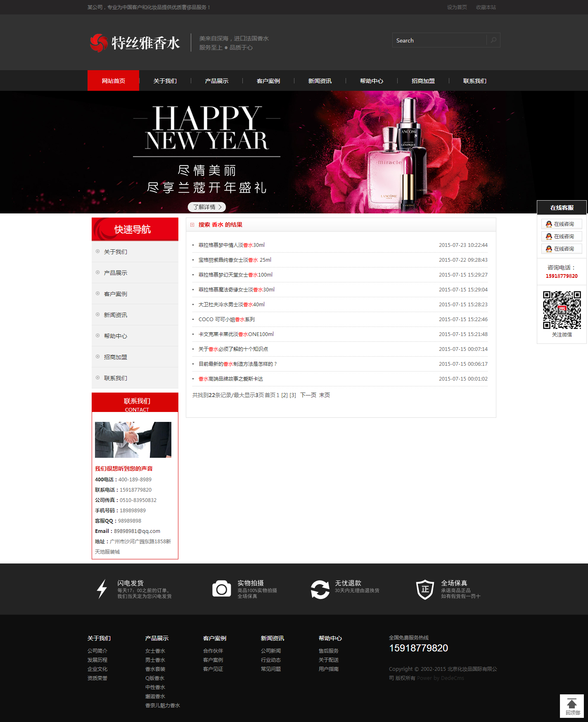The image size is (588, 722).
Task: Open 客户案例 in top navigation bar
Action: (268, 80)
